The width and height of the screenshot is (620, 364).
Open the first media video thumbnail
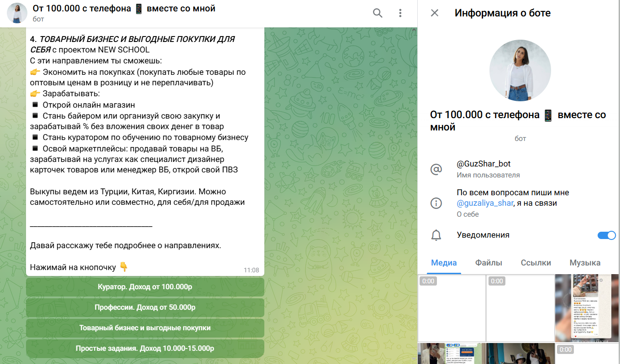point(452,308)
